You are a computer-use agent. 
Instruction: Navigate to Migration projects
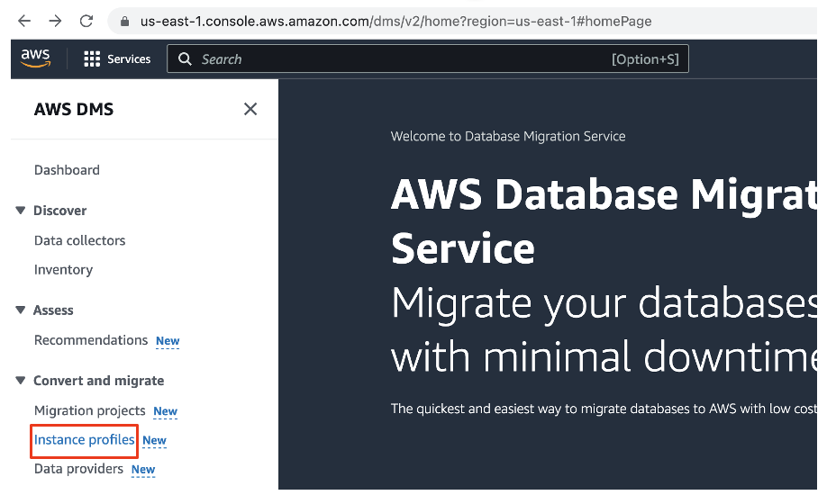89,410
